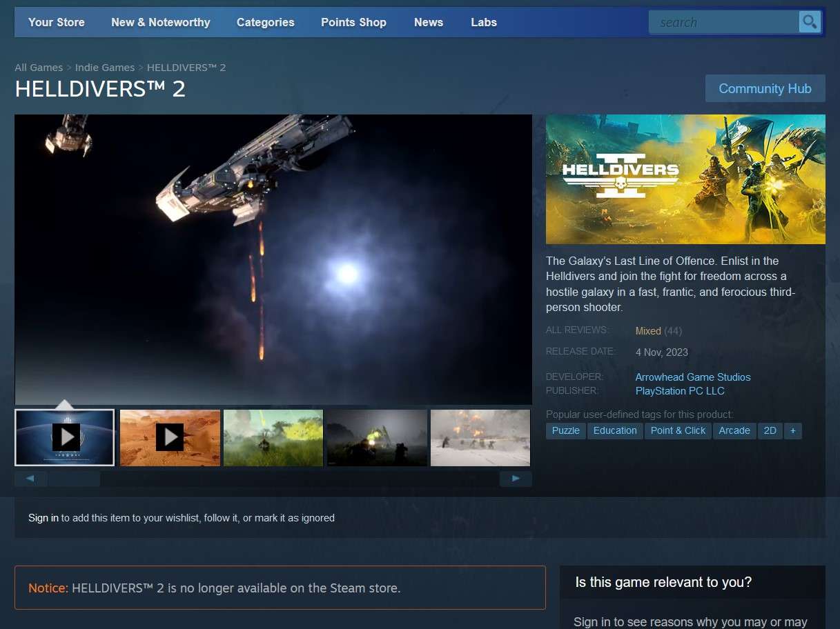
Task: Click the main trailer video area
Action: (273, 259)
